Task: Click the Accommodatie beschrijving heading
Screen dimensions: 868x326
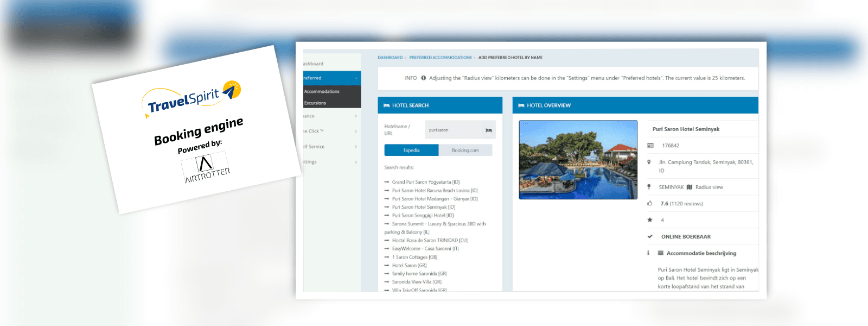Action: (701, 253)
